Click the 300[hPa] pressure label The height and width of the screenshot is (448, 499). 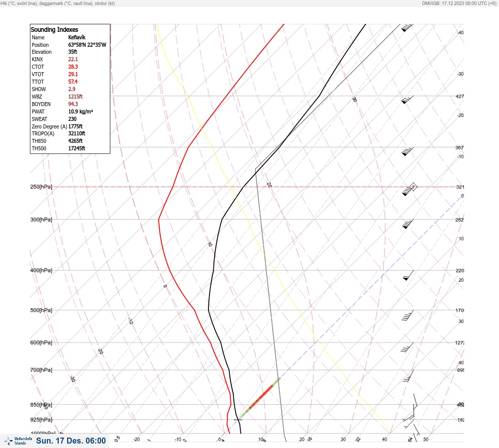click(x=41, y=220)
